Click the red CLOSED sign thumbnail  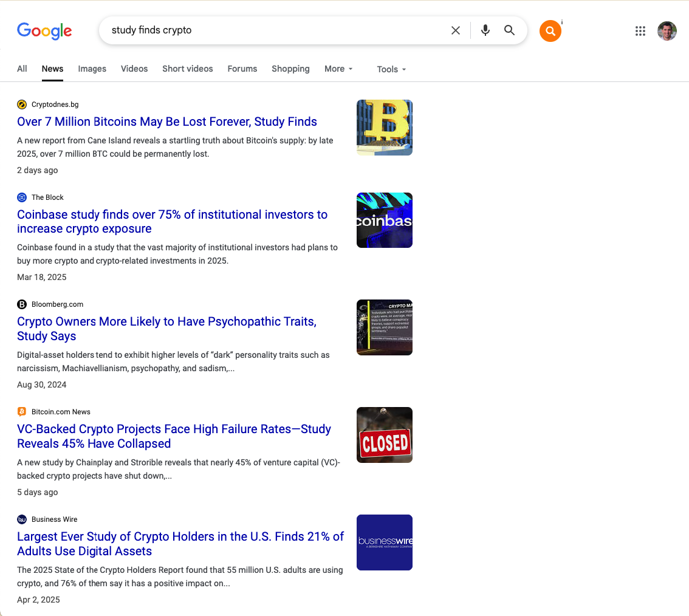[385, 435]
